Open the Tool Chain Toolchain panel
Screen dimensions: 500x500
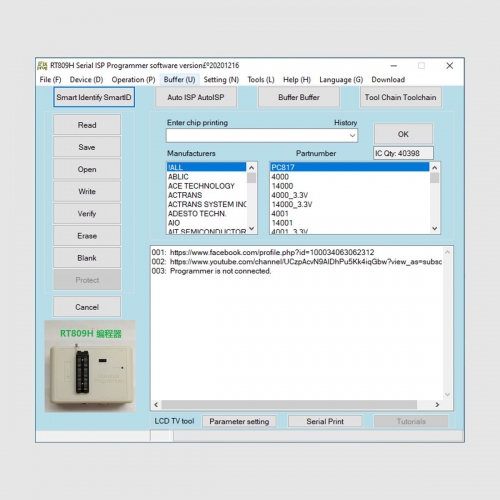click(x=401, y=97)
